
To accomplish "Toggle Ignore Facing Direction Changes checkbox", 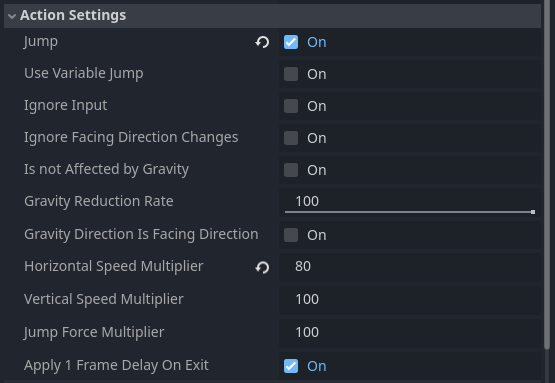I will pos(291,138).
